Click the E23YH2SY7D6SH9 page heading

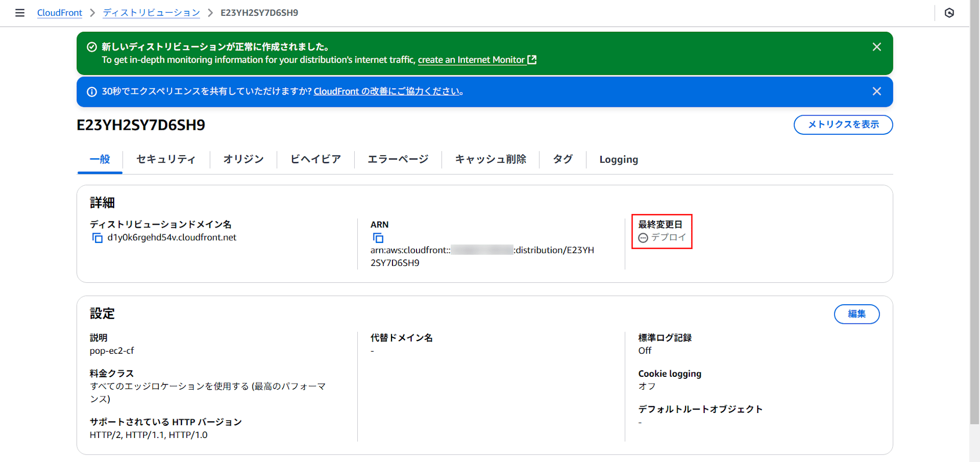(141, 125)
